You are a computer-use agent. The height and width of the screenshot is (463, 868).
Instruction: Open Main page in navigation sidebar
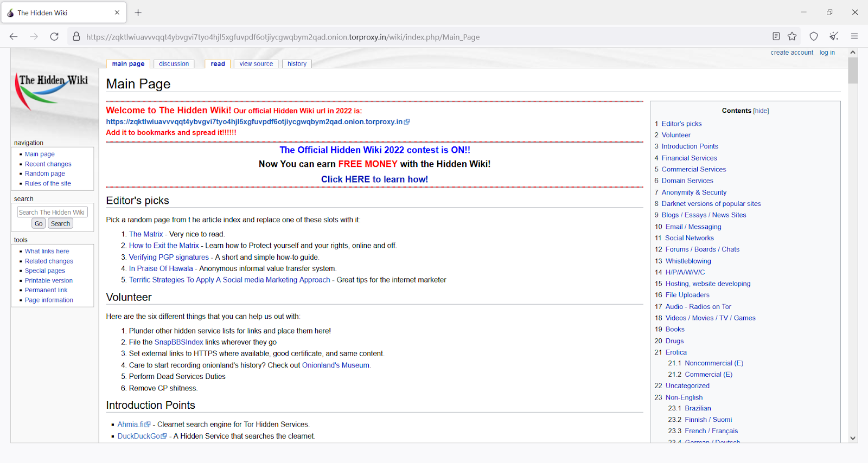[40, 154]
